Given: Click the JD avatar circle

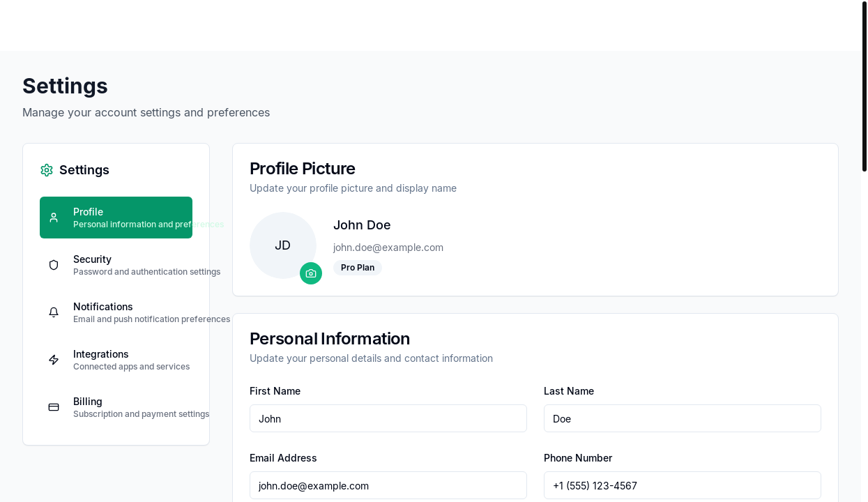Looking at the screenshot, I should click(x=283, y=245).
